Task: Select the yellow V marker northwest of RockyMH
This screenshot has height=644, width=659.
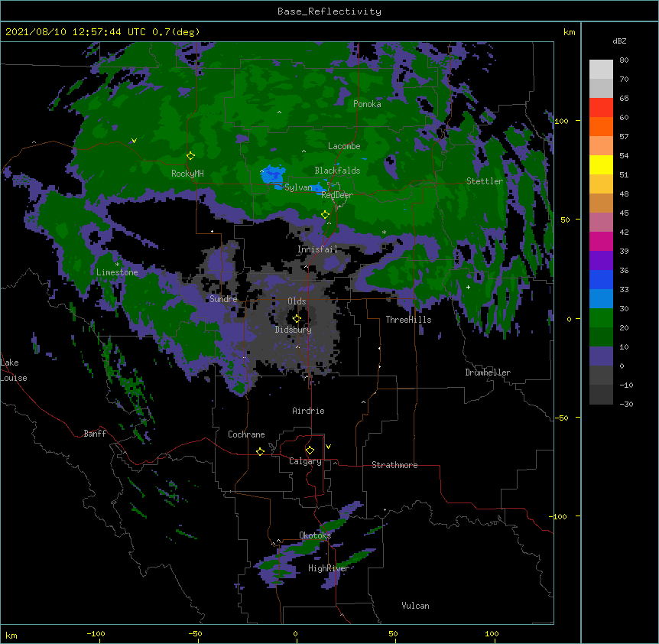Action: pos(134,141)
